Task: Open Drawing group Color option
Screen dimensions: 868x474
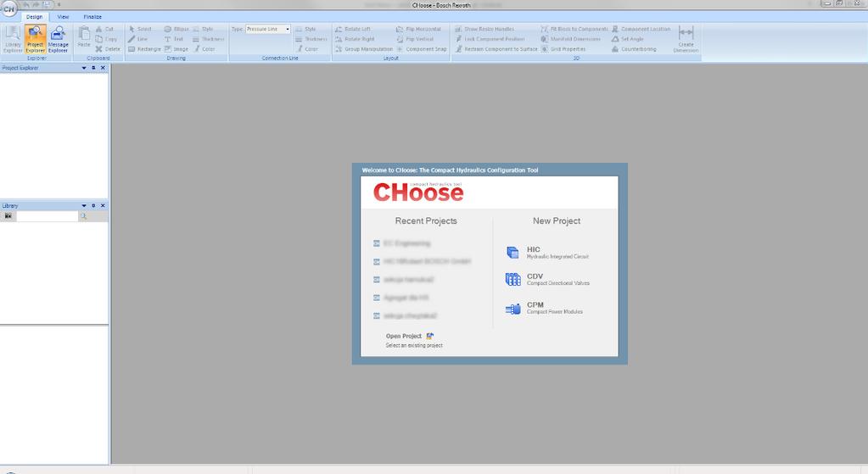Action: [204, 49]
